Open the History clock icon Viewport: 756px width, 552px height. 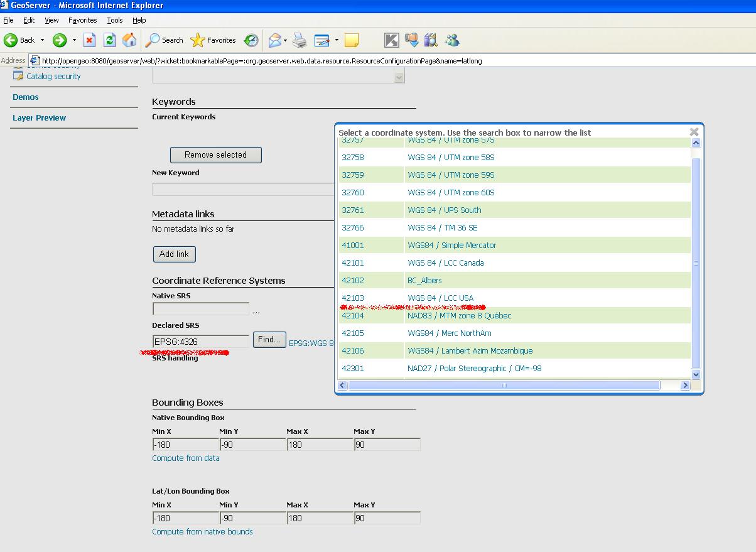click(x=251, y=40)
